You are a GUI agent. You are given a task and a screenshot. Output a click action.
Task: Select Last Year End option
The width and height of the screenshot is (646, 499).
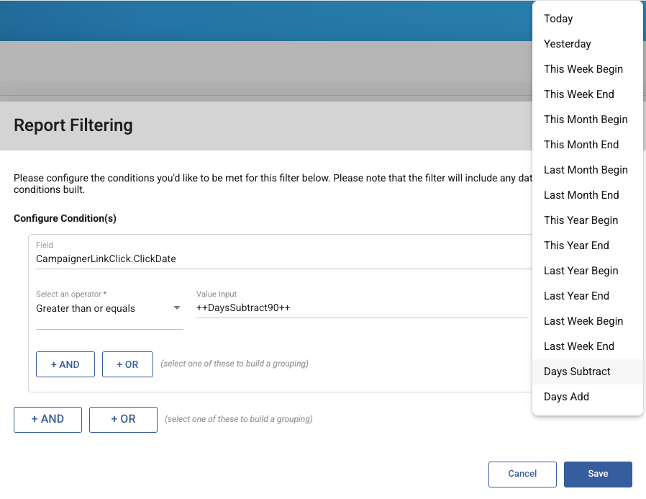point(587,296)
